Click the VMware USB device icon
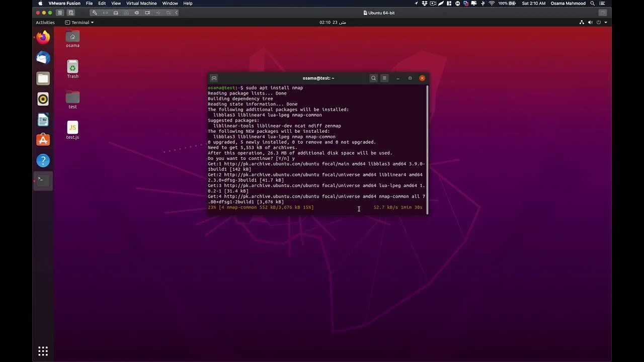644x362 pixels. [158, 13]
